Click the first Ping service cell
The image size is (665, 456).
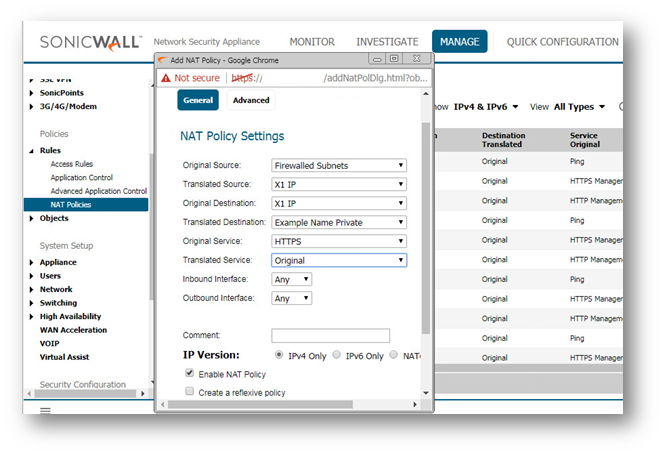(x=577, y=162)
